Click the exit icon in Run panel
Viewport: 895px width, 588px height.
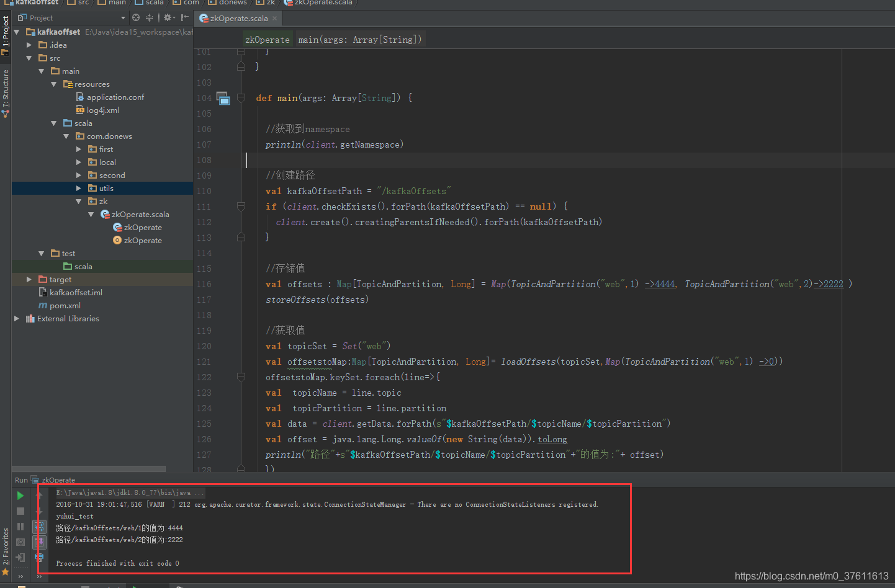20,558
